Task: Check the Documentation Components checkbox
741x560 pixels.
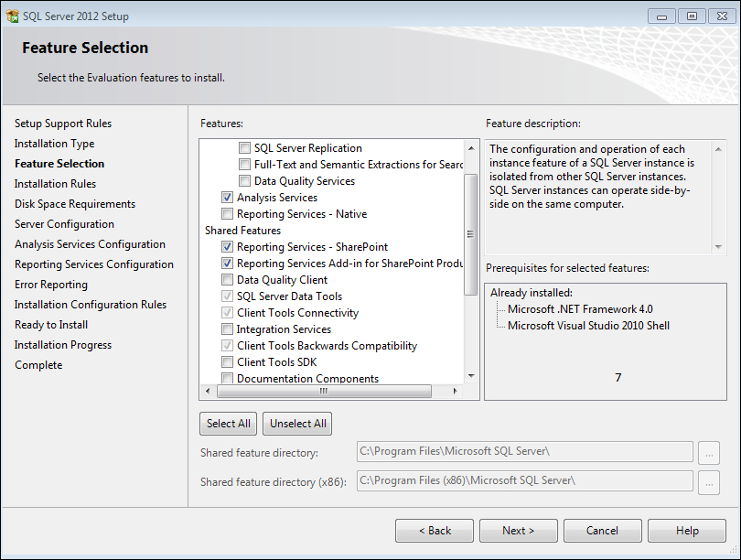Action: [227, 378]
